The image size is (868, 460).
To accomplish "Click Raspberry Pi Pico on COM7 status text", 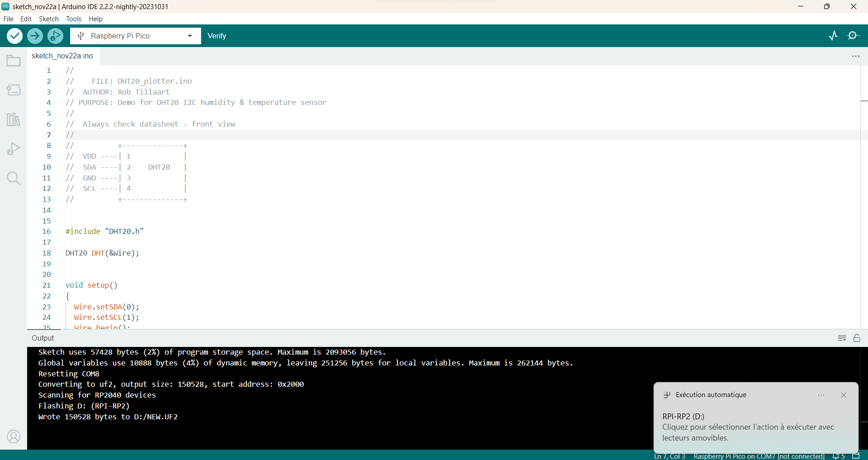I will click(x=759, y=456).
